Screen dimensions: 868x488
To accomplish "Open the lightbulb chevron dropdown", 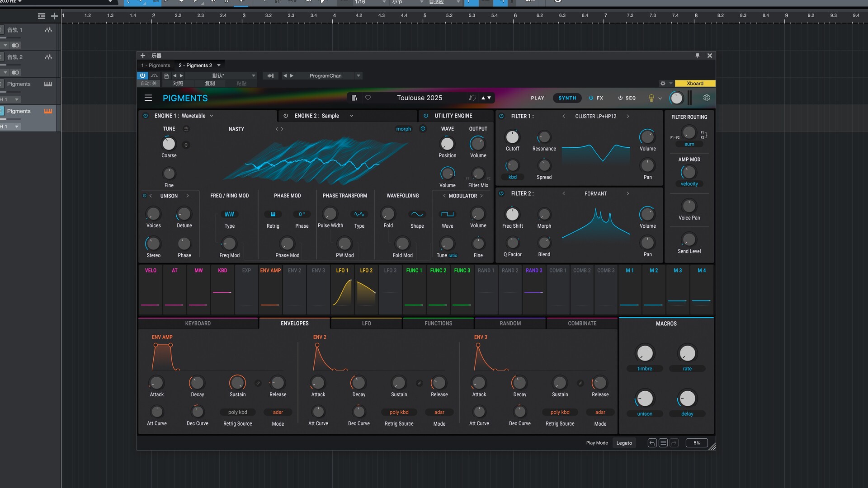I will click(x=660, y=98).
